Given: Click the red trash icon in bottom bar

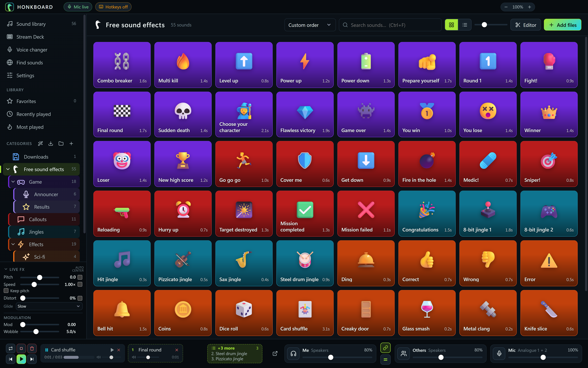Looking at the screenshot, I should [32, 348].
